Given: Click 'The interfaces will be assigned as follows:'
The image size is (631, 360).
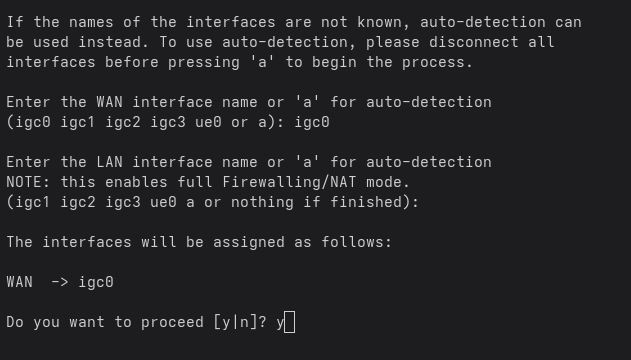Looking at the screenshot, I should [x=199, y=242].
